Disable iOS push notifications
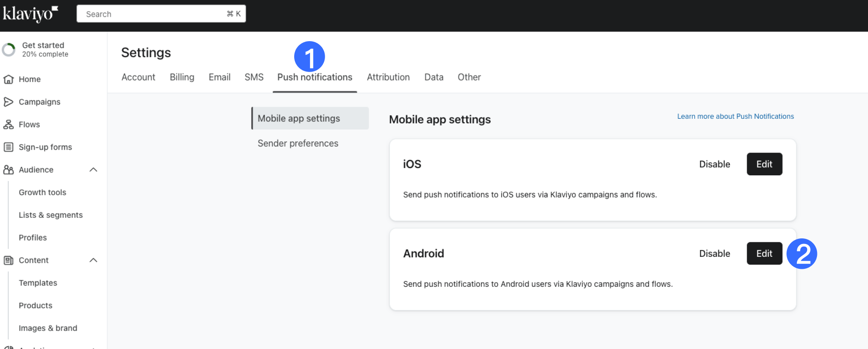The width and height of the screenshot is (868, 349). point(714,164)
